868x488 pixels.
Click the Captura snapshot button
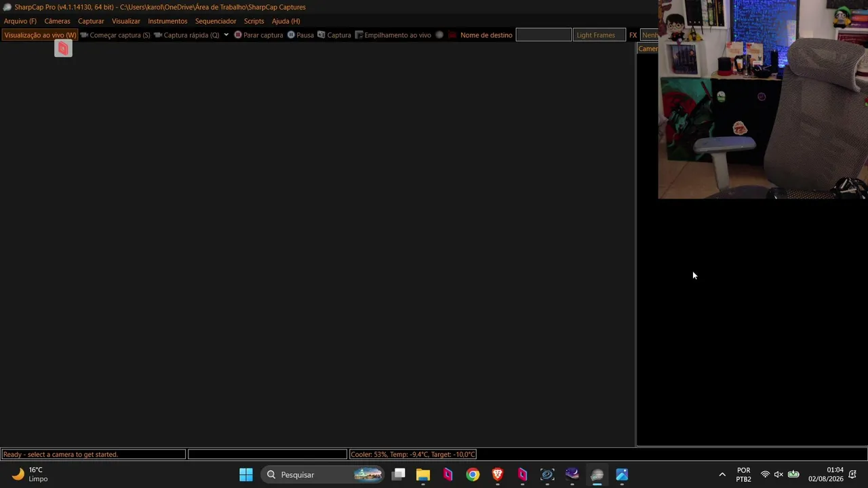tap(334, 35)
